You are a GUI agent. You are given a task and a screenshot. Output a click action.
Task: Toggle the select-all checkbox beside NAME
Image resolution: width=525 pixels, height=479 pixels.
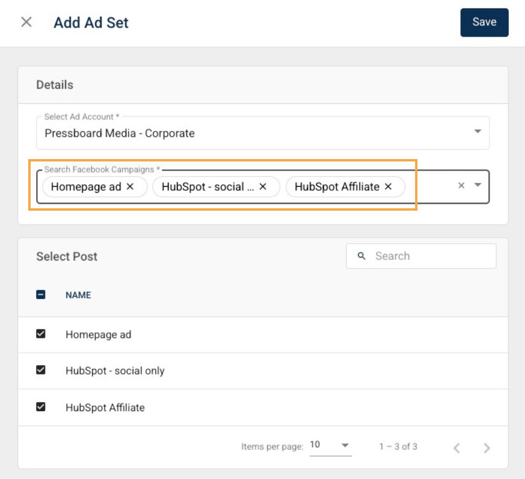pyautogui.click(x=41, y=295)
